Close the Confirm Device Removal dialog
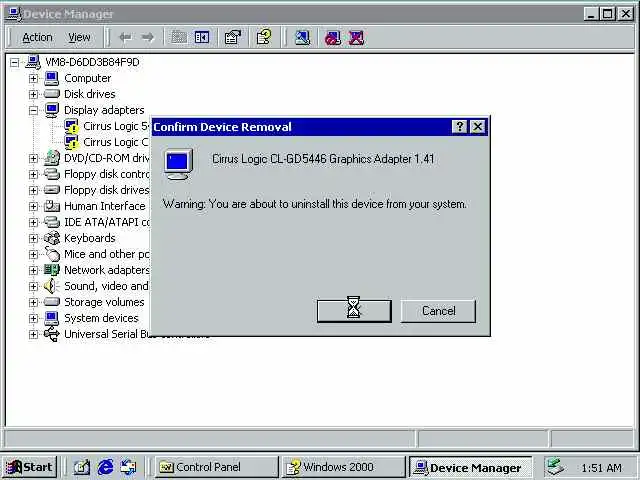The width and height of the screenshot is (640, 480). [x=478, y=127]
